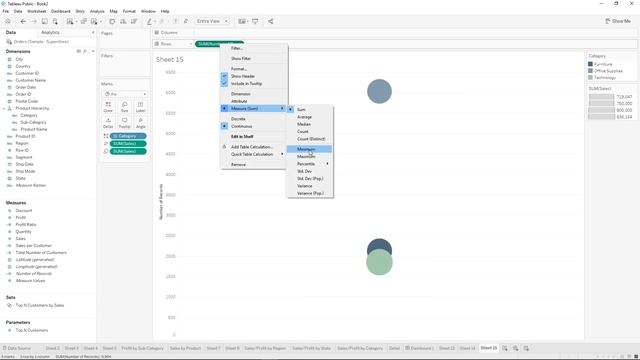640x360 pixels.
Task: Switch to the Sheet 15 tab
Action: (x=489, y=348)
